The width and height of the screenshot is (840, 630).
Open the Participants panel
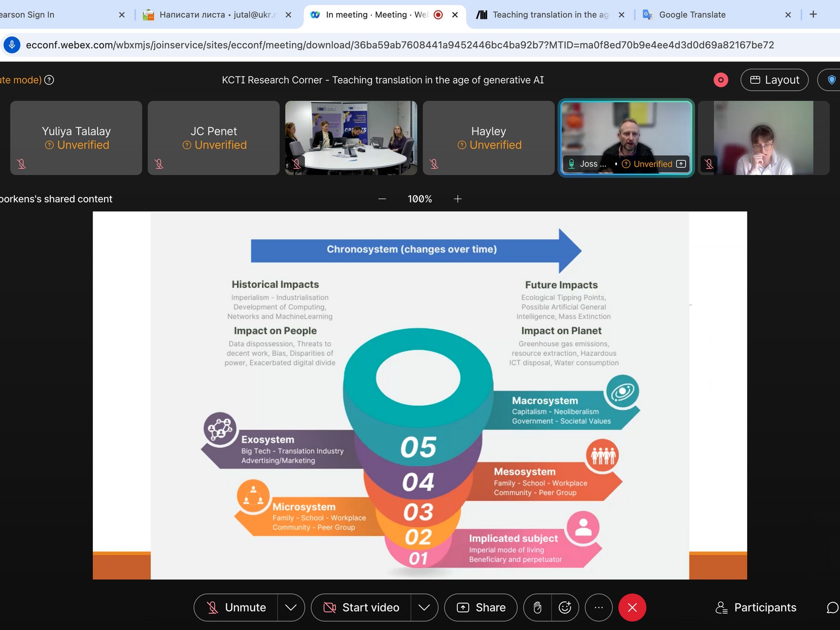[x=756, y=607]
